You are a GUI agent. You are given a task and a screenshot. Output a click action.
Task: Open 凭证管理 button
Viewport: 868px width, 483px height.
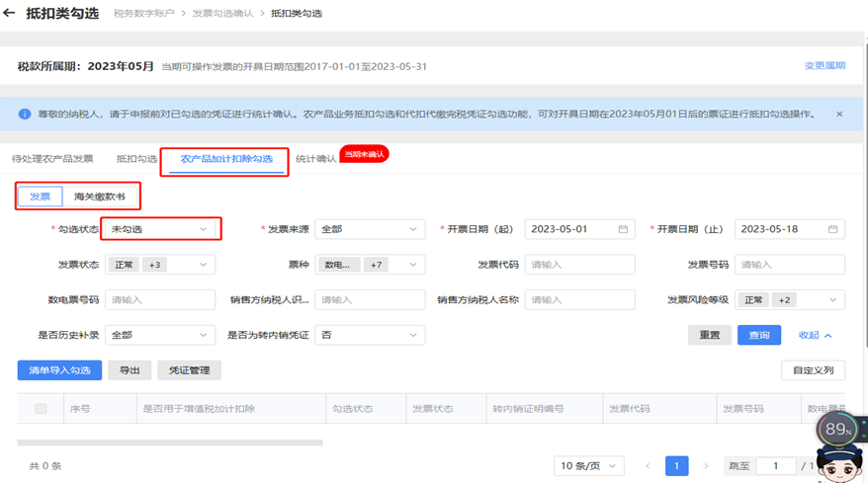coord(190,370)
